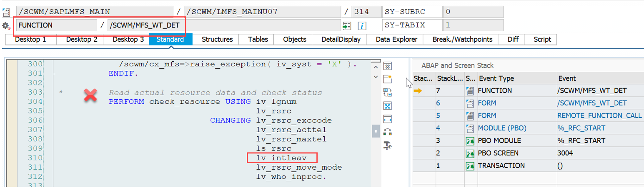This screenshot has height=188, width=644.
Task: Click the SY-TABIX value field
Action: click(473, 25)
